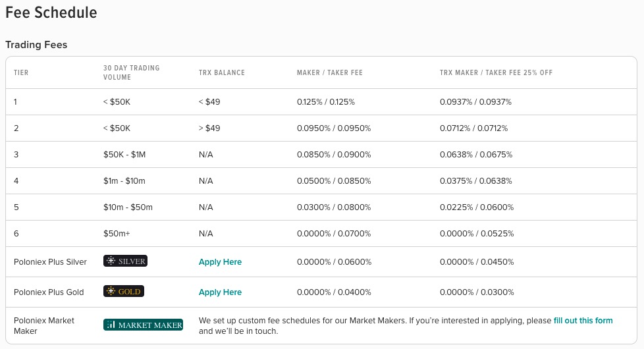Click the 'Poloniex Plus Gold' tier label
The width and height of the screenshot is (644, 349).
click(x=49, y=292)
